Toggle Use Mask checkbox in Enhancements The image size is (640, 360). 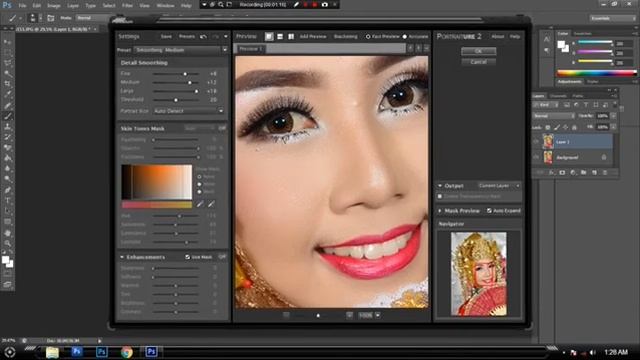tap(187, 257)
